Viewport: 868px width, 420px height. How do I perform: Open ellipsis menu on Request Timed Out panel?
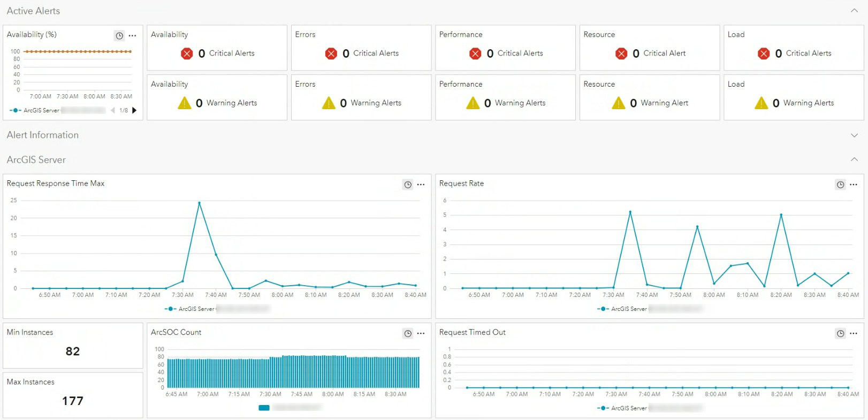pyautogui.click(x=854, y=333)
